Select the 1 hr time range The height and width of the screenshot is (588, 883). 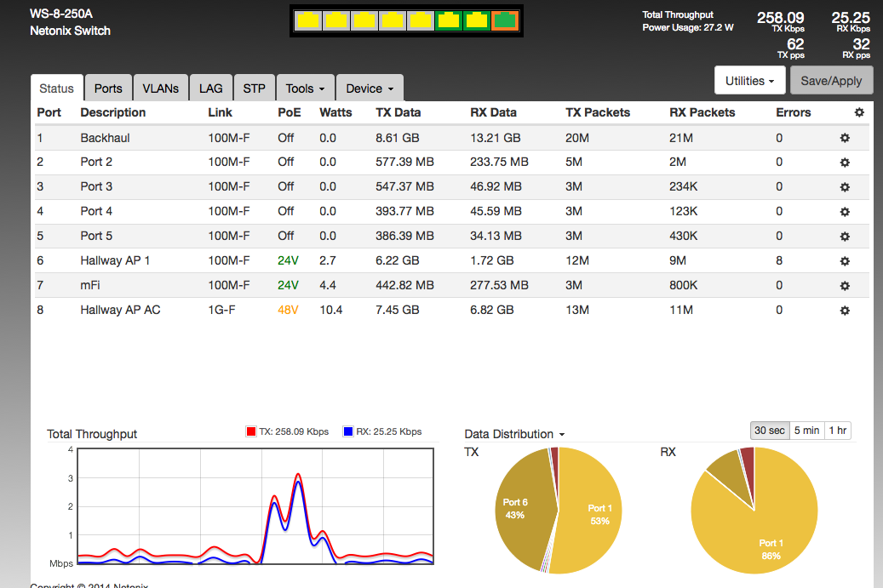(x=837, y=431)
